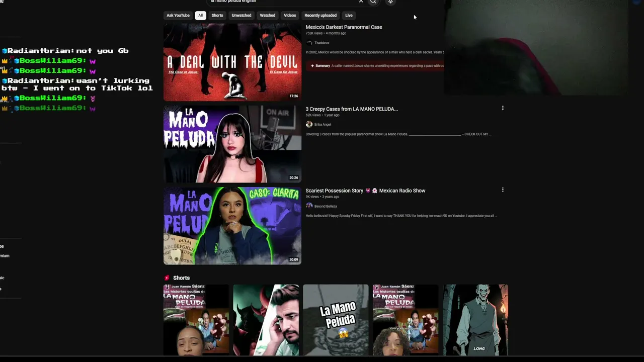
Task: Open the more-options menu for 3 Creepy Cases video
Action: tap(503, 108)
